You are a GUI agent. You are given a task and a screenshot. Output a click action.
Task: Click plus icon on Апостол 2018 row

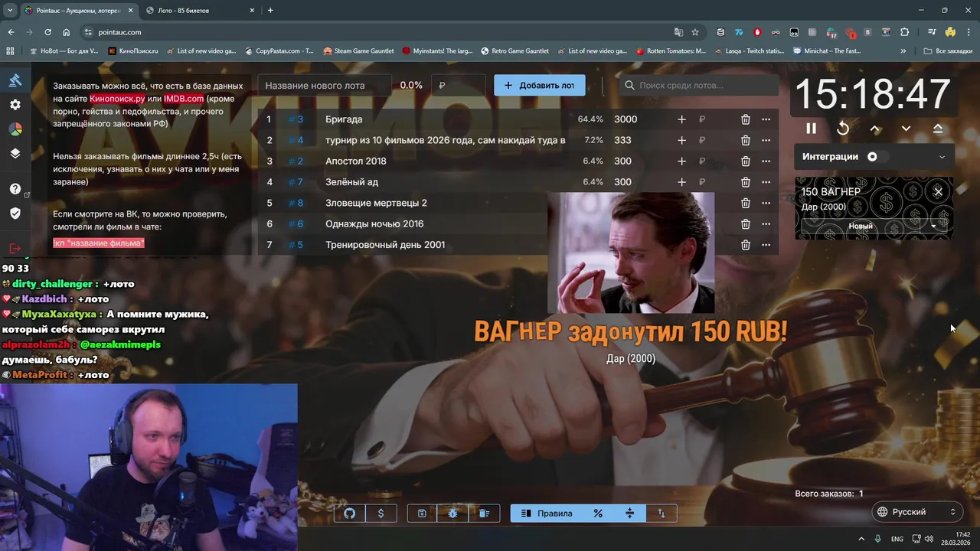(681, 161)
